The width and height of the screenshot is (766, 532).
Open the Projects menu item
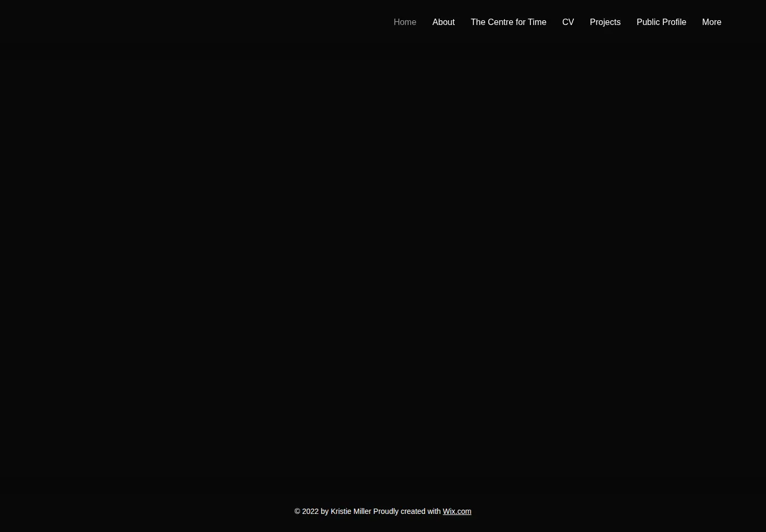[605, 22]
